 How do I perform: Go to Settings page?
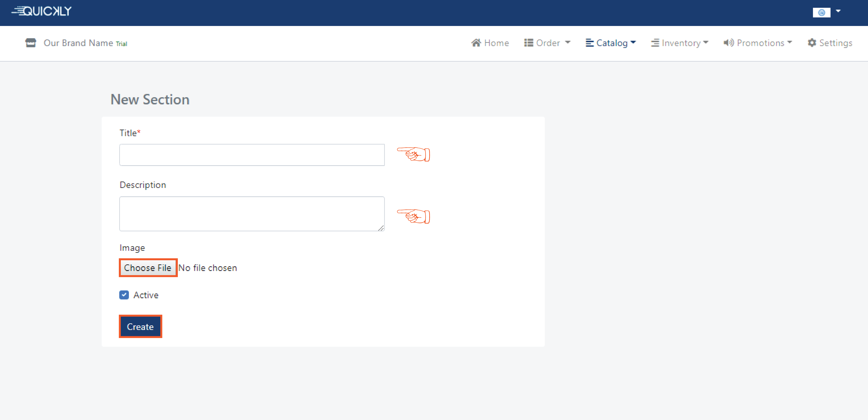point(835,43)
